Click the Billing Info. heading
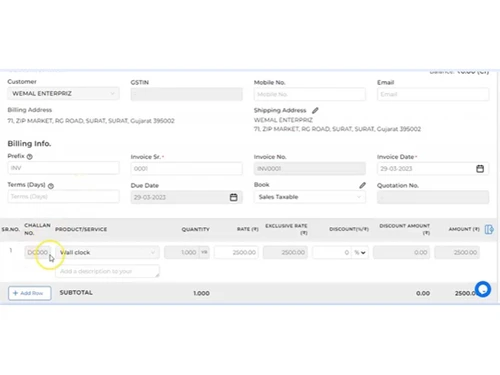Viewport: 500px width, 375px height. (29, 144)
